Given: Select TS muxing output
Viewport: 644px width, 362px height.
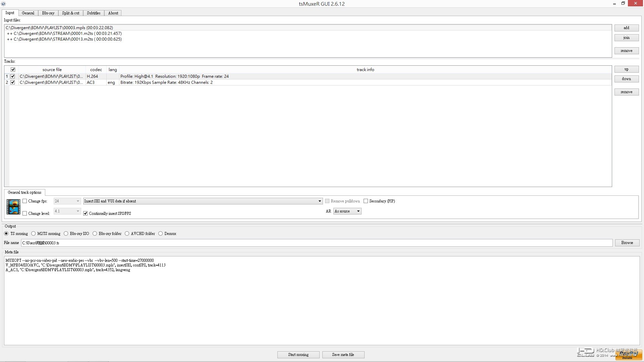Looking at the screenshot, I should 6,234.
